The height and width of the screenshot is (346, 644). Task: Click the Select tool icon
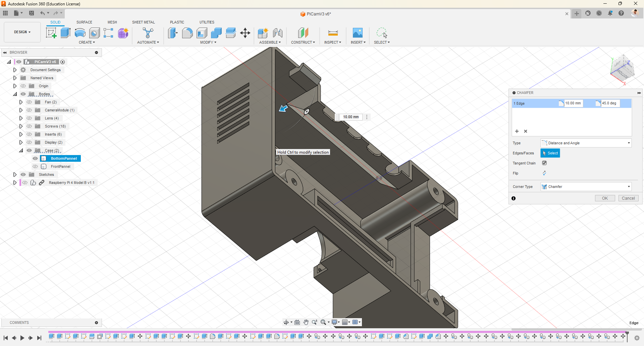[382, 33]
